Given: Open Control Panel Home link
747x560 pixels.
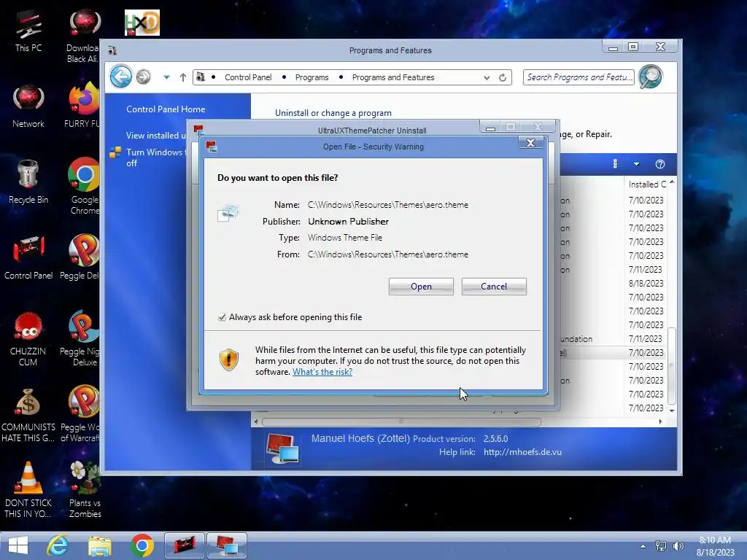Looking at the screenshot, I should 166,109.
